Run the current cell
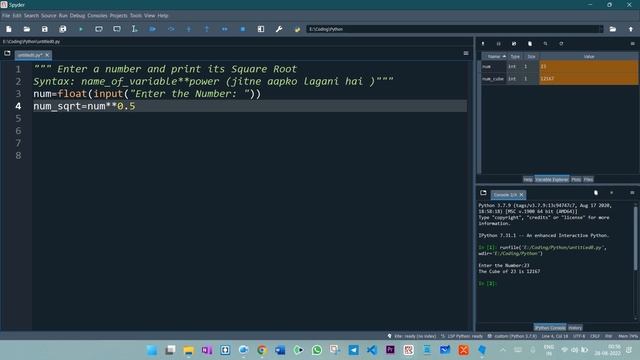The height and width of the screenshot is (360, 640). pos(99,29)
